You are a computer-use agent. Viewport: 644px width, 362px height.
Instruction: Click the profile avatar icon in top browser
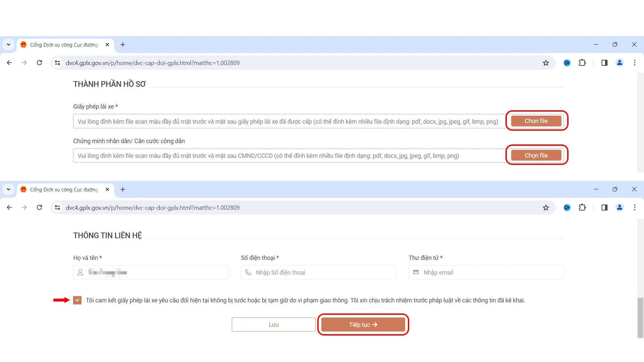pos(620,63)
